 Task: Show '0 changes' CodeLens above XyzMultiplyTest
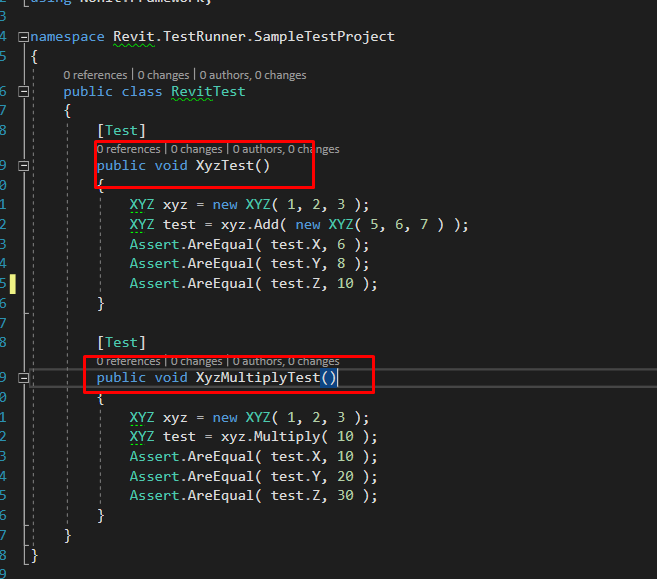(x=197, y=361)
